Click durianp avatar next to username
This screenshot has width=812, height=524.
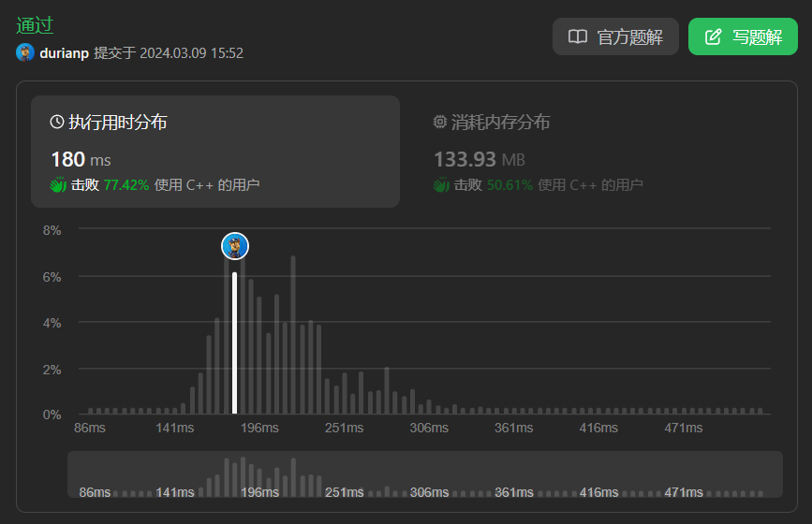coord(25,52)
